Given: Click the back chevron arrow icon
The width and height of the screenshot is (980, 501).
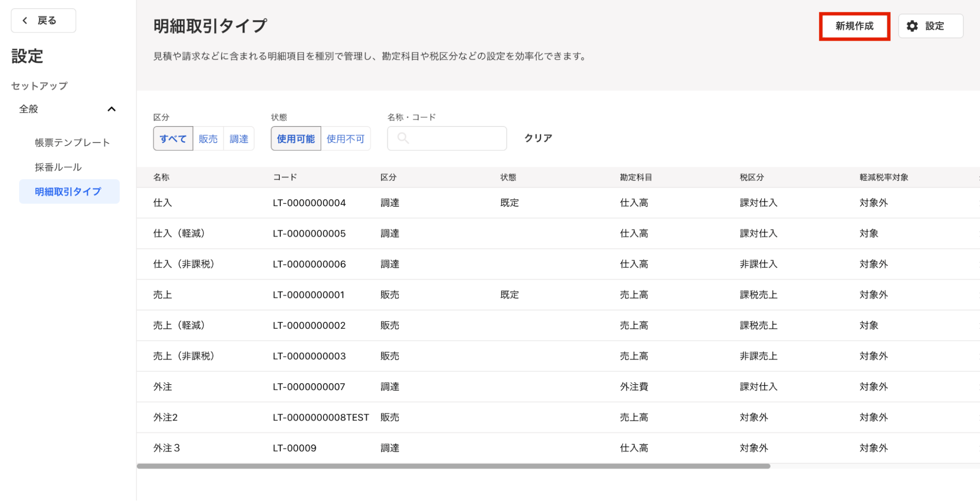Looking at the screenshot, I should point(25,21).
